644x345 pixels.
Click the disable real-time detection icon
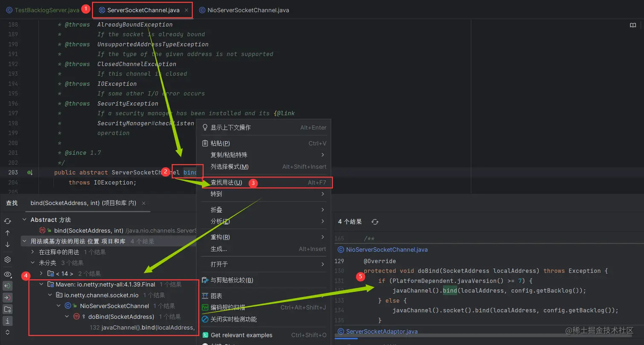(x=205, y=319)
